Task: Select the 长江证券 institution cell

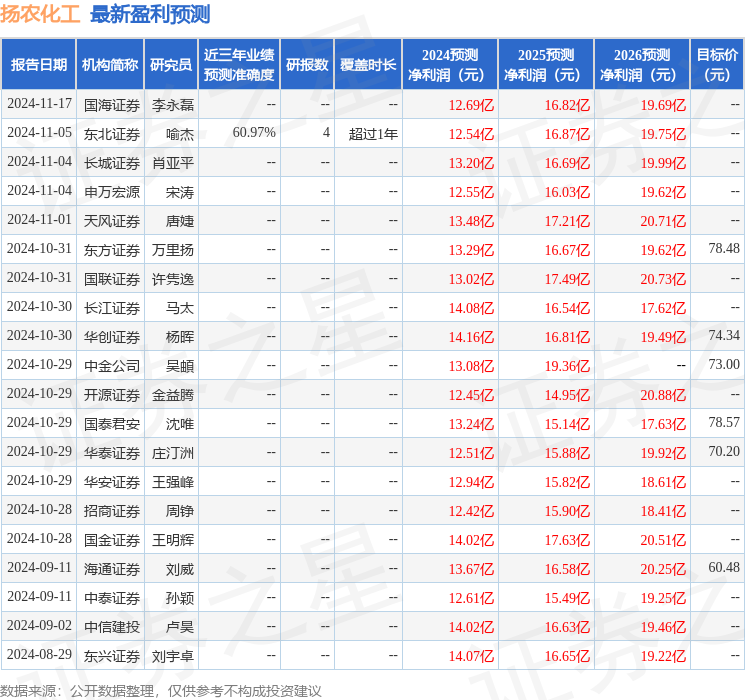Action: 112,308
